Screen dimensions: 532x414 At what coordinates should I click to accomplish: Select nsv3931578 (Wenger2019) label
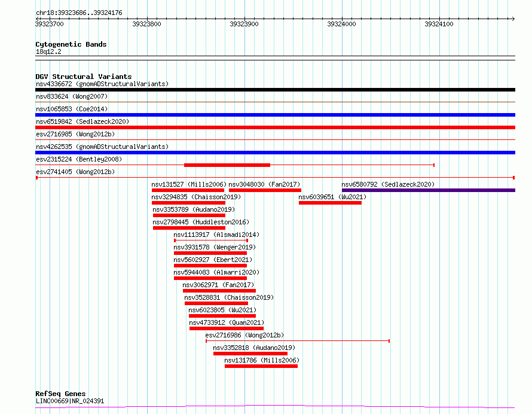coord(215,247)
